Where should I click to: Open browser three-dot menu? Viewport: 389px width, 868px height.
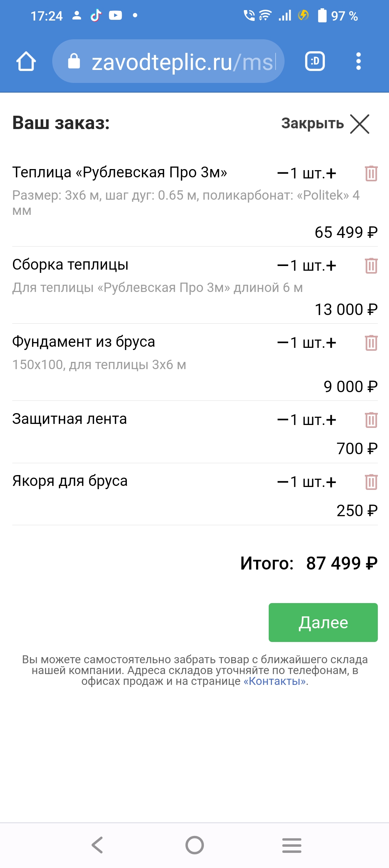click(x=358, y=62)
